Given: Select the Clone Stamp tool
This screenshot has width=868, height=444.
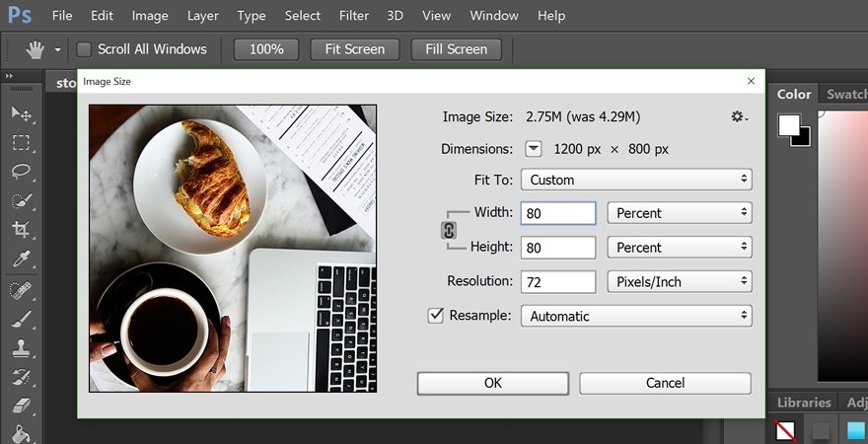Looking at the screenshot, I should point(21,347).
